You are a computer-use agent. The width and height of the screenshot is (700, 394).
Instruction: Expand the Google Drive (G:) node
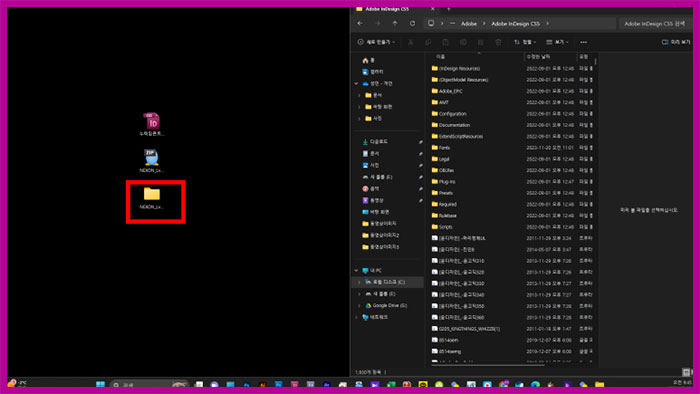click(359, 306)
